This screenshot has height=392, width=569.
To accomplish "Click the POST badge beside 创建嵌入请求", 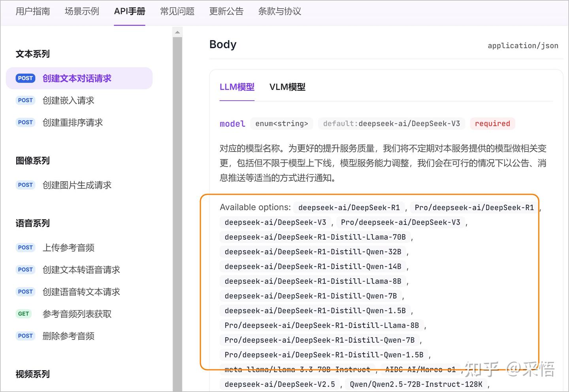I will coord(25,100).
